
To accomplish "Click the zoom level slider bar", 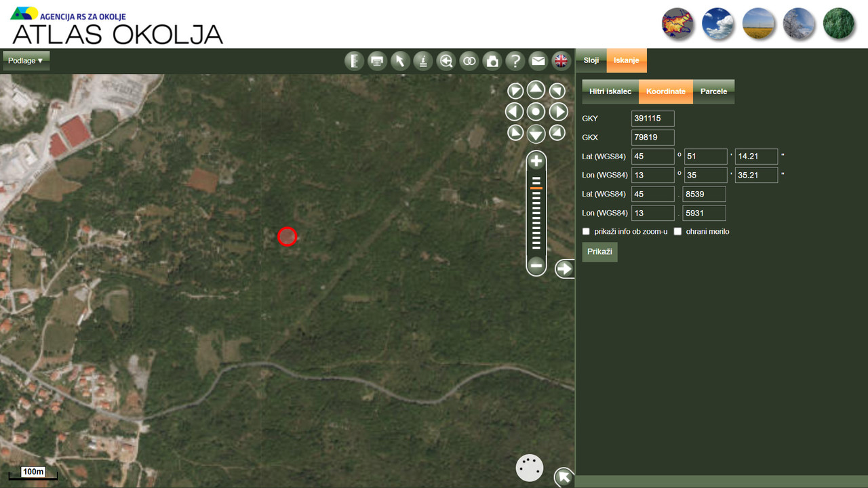I will tap(536, 213).
